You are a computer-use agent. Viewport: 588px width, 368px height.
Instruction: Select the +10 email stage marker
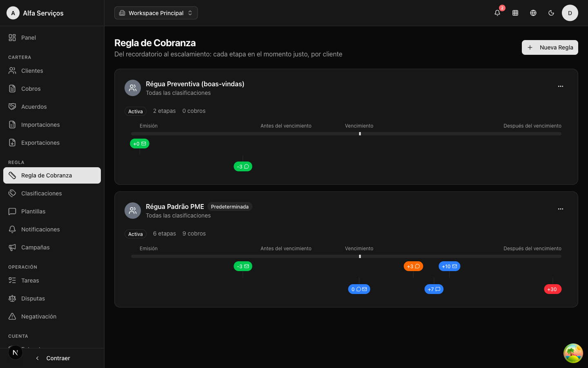450,266
